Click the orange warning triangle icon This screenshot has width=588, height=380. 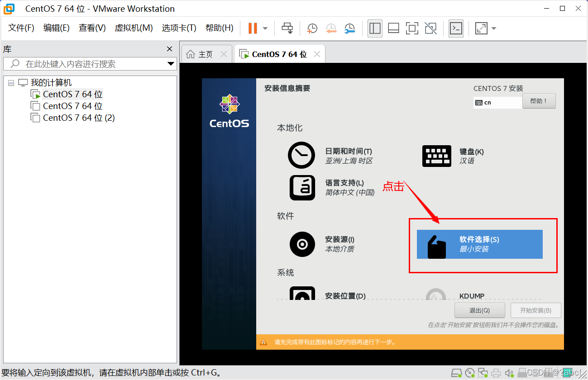(x=263, y=342)
